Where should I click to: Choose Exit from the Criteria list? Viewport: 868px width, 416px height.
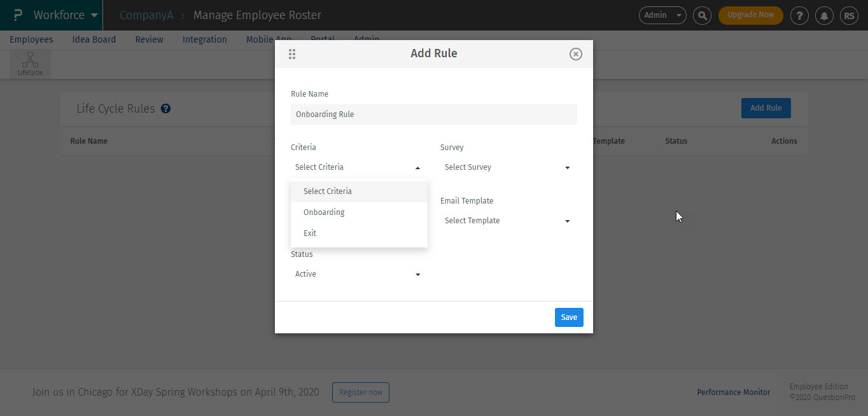tap(310, 233)
